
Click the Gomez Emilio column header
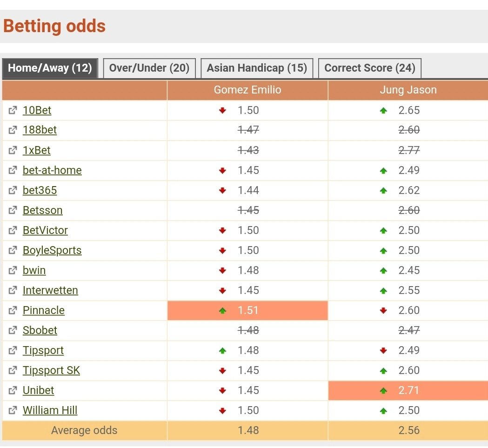point(247,90)
